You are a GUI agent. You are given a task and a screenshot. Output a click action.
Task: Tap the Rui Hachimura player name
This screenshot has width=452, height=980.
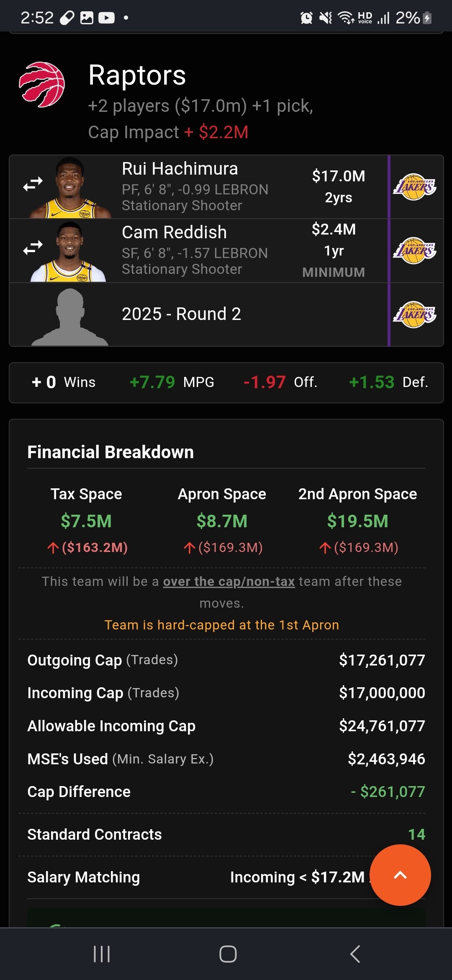point(180,169)
